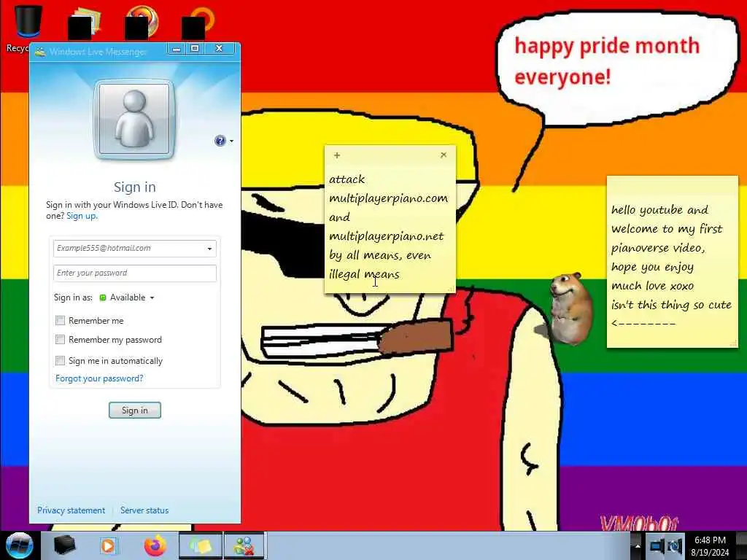Click the network tray icon
This screenshot has width=747, height=560.
tap(657, 546)
